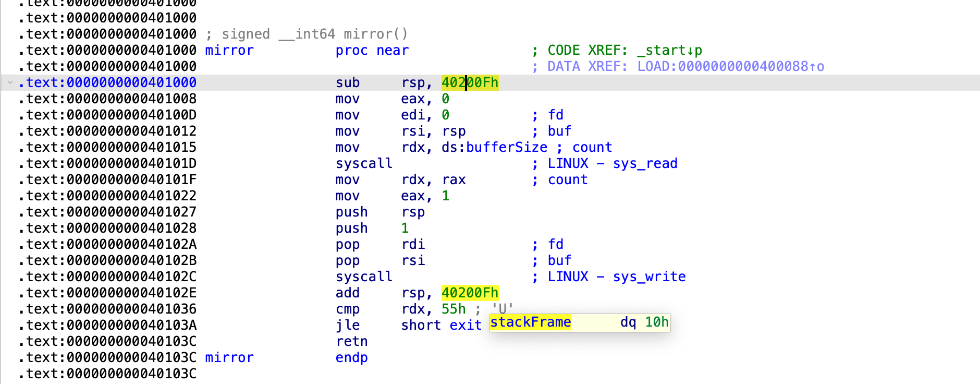Click the bufferSize symbol in mov rdx

[x=506, y=147]
